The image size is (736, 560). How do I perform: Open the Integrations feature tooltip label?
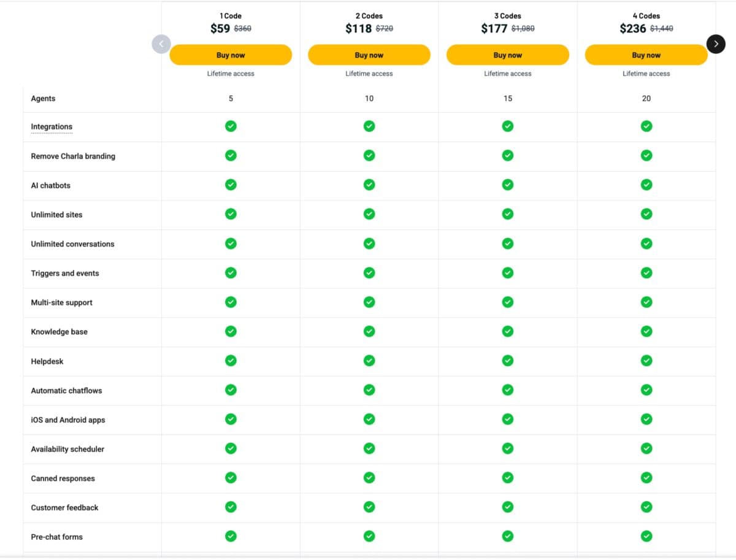click(52, 127)
